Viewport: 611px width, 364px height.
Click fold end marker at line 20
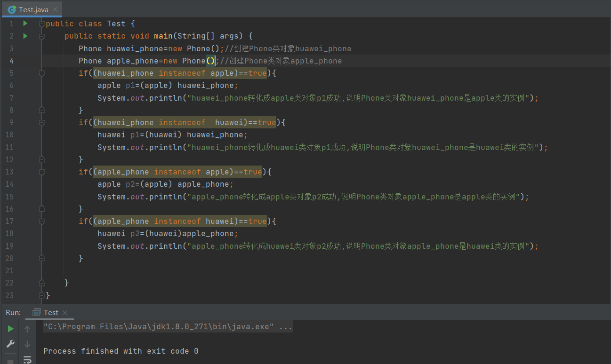42,258
